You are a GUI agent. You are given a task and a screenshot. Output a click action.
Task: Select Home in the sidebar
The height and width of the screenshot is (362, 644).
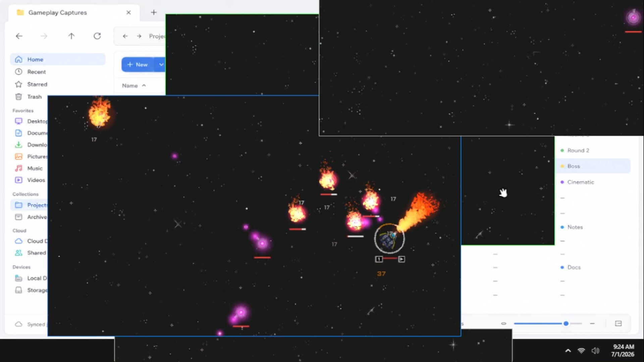click(x=58, y=59)
